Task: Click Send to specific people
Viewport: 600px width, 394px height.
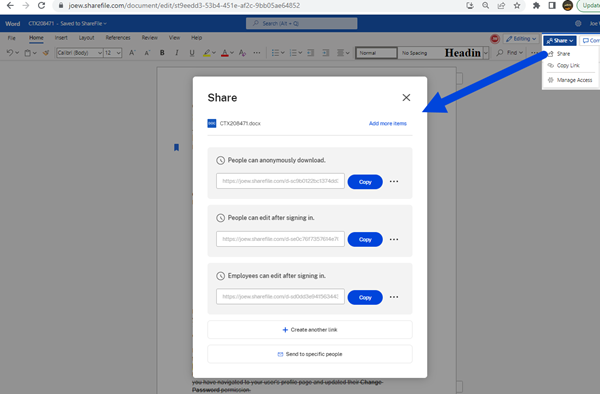Action: pos(310,354)
